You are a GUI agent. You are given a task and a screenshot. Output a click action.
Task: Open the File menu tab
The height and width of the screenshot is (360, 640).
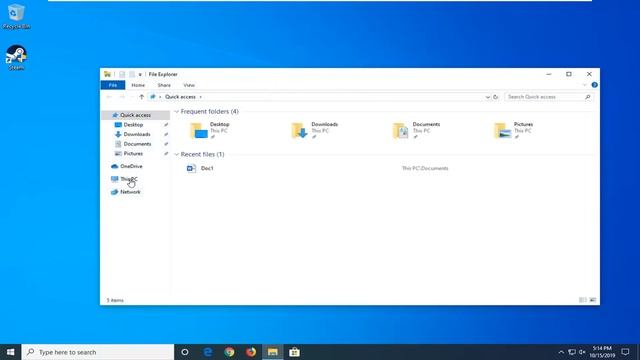pyautogui.click(x=113, y=85)
